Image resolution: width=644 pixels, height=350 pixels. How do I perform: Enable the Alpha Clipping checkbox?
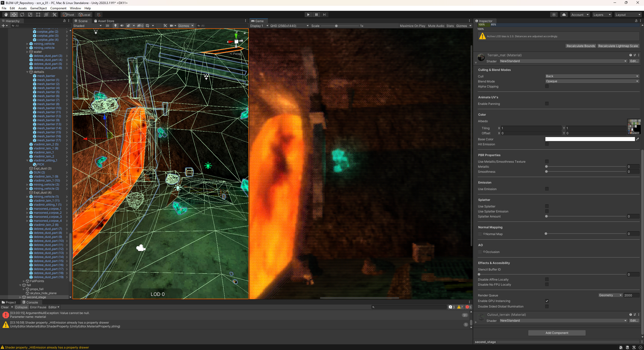[x=547, y=86]
